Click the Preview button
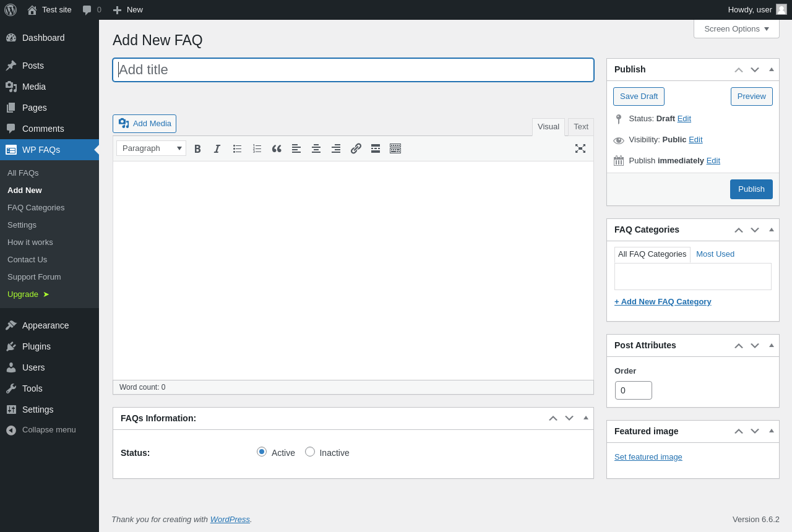792x532 pixels. click(x=751, y=97)
